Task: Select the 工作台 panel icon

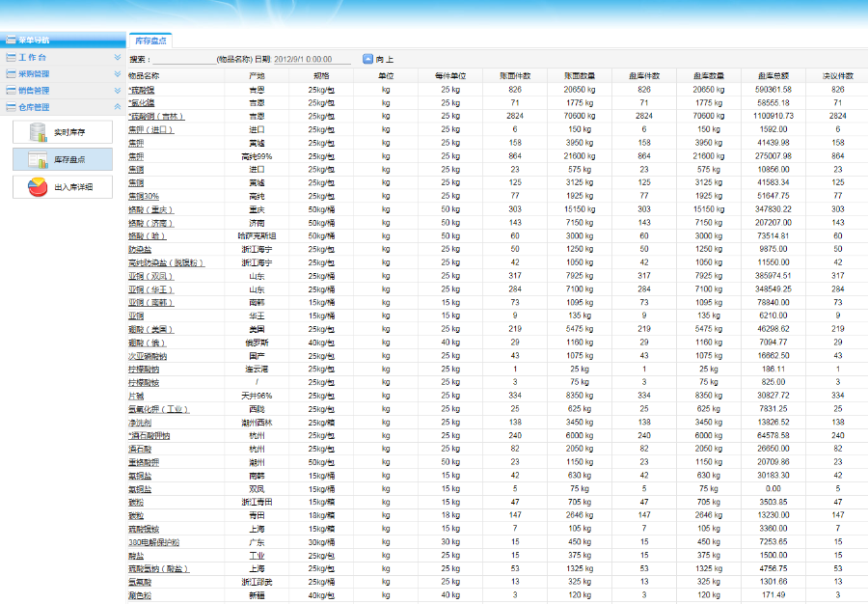Action: pos(10,57)
